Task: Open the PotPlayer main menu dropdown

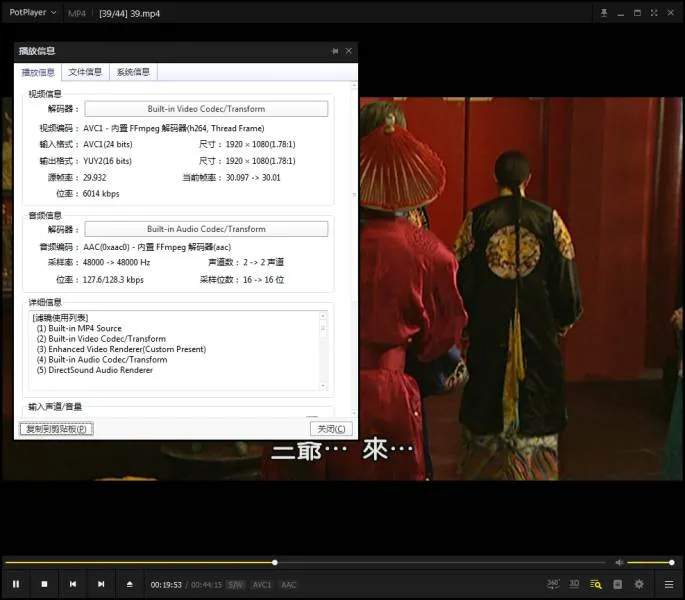Action: [33, 13]
